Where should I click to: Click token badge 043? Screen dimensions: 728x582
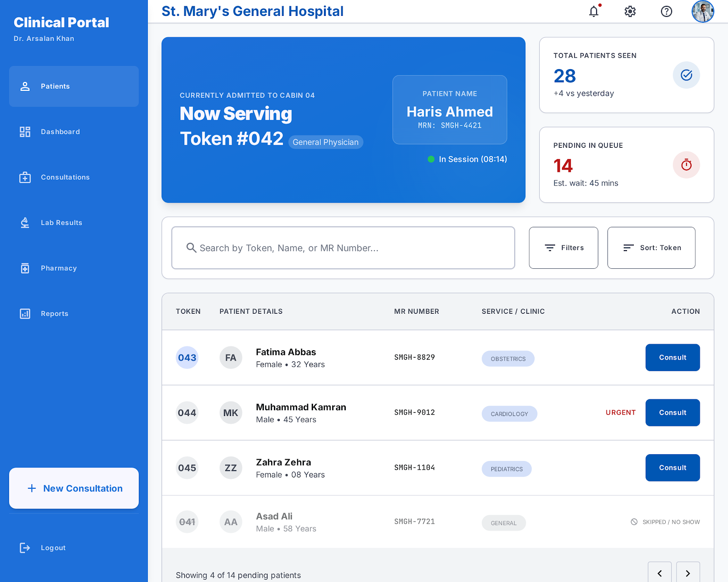pyautogui.click(x=187, y=358)
